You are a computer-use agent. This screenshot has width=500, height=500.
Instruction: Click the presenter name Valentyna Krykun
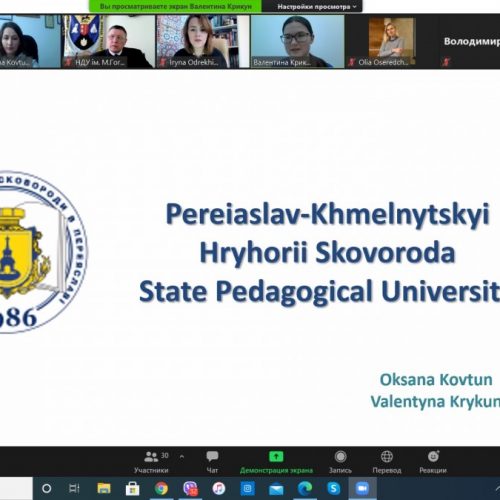[435, 402]
